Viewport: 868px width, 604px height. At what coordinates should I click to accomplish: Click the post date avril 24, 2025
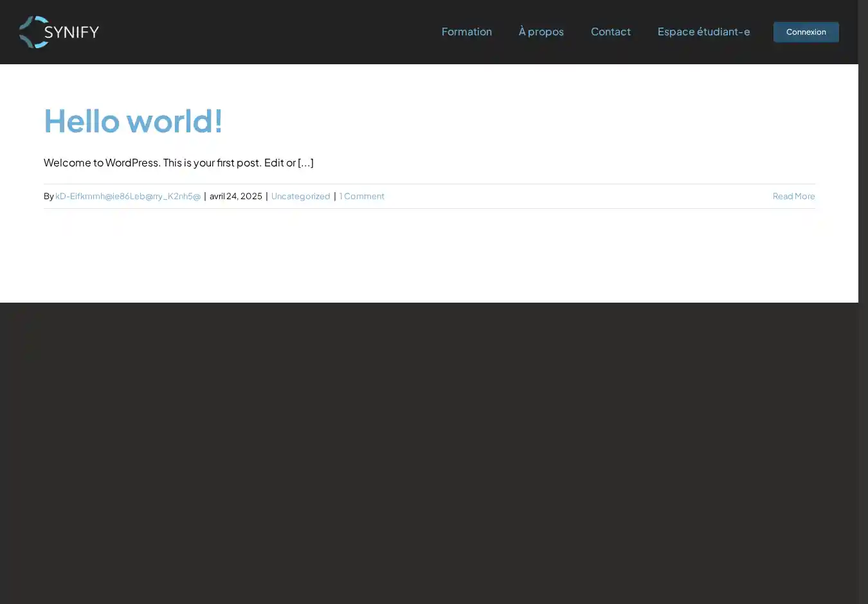(x=235, y=196)
